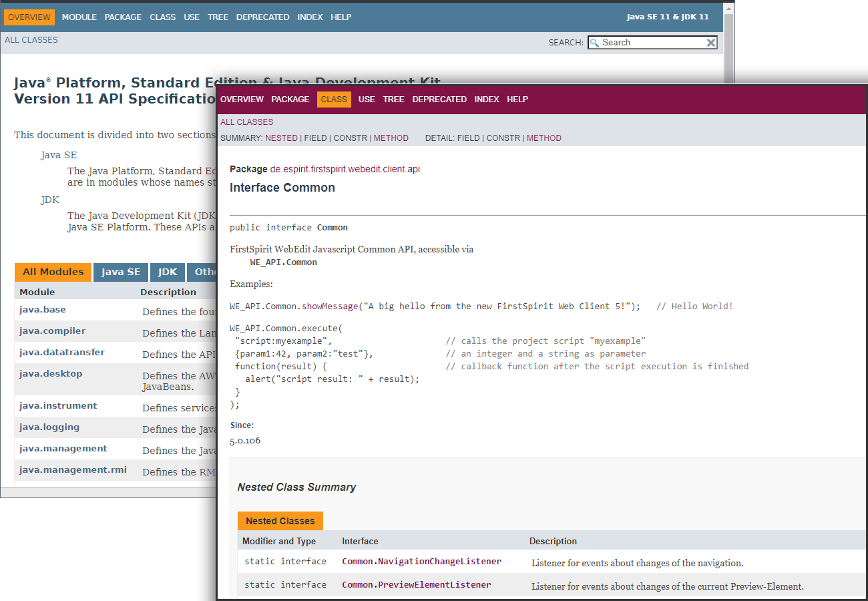
Task: Click the Nested Class Summary heading
Action: (296, 487)
